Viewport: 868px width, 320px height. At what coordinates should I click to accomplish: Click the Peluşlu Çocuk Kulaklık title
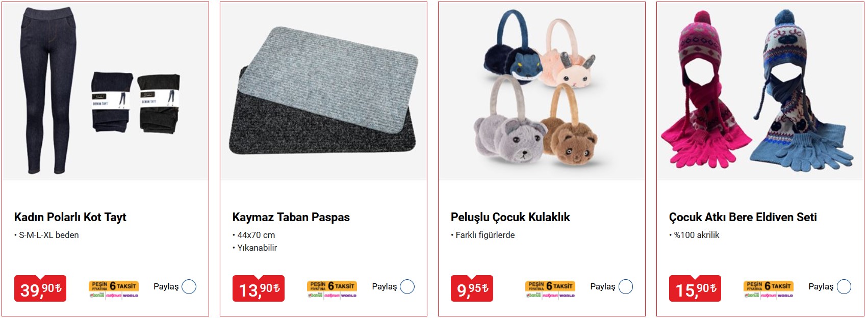[510, 218]
